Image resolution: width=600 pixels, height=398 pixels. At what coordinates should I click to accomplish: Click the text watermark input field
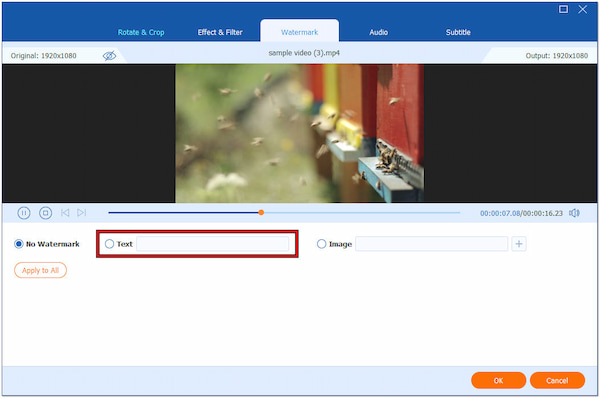point(213,244)
